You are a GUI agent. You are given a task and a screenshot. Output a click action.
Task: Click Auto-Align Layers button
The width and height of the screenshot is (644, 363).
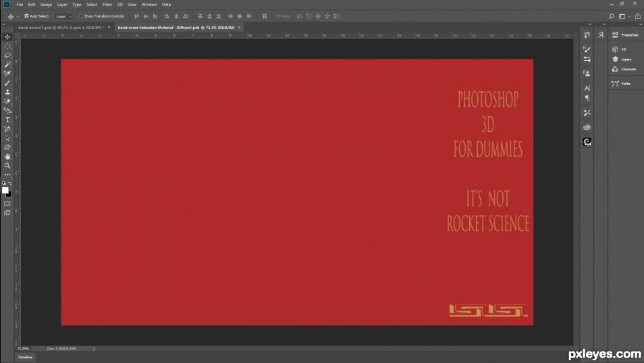click(x=265, y=16)
